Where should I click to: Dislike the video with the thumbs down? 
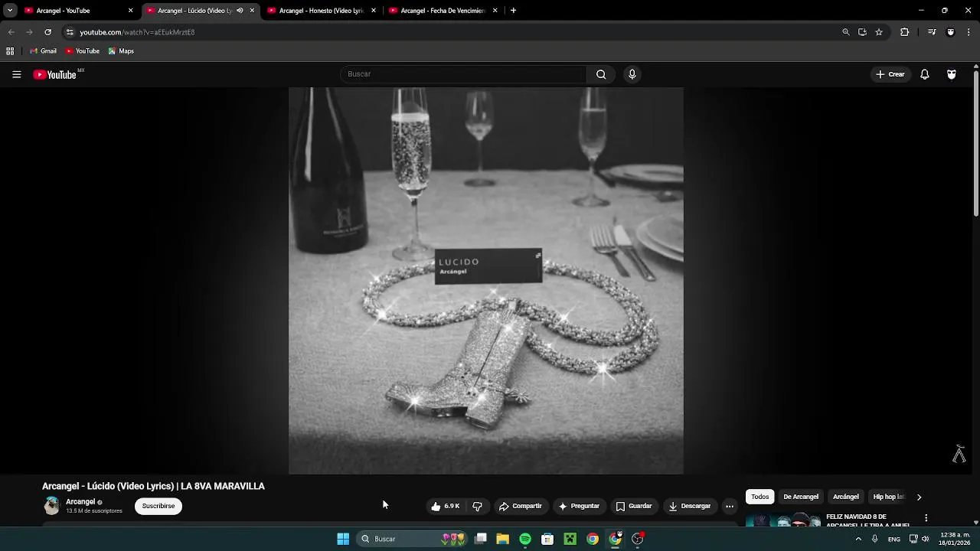coord(477,506)
